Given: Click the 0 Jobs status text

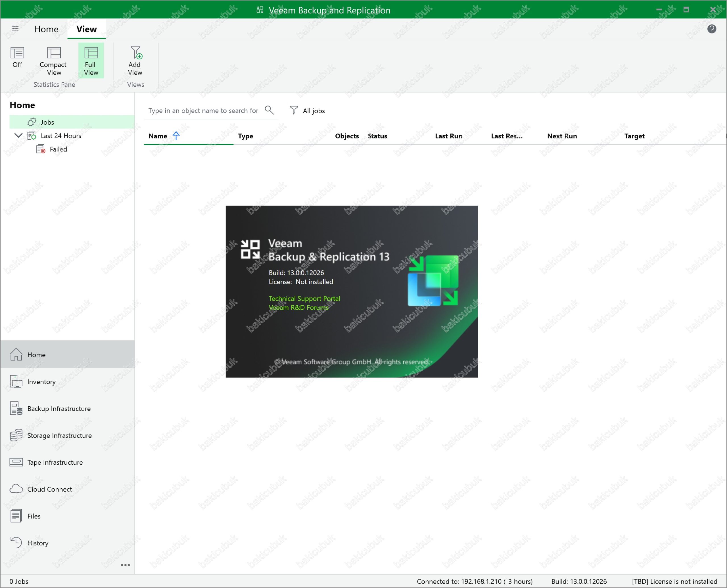Looking at the screenshot, I should click(x=19, y=581).
